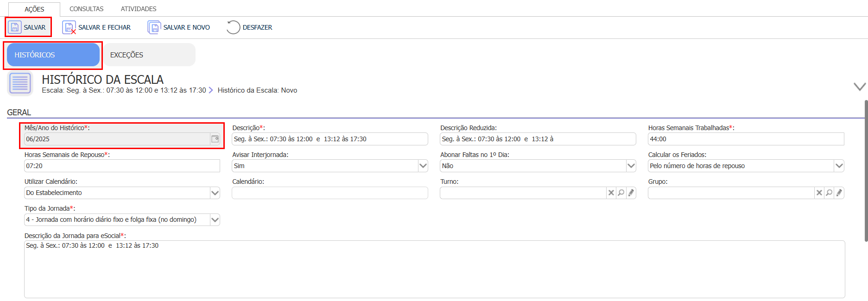
Task: Clear the Turno field with X icon
Action: click(x=611, y=193)
